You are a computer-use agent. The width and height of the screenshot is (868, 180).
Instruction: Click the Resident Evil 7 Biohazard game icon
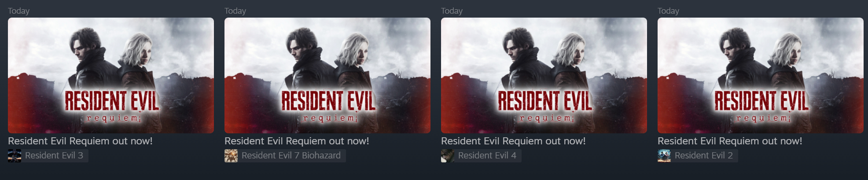coord(231,156)
